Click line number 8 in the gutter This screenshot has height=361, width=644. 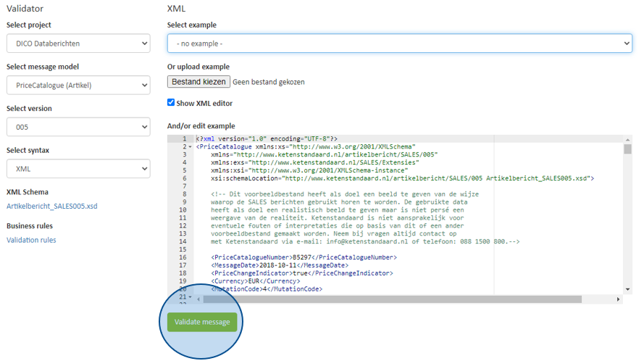point(185,194)
